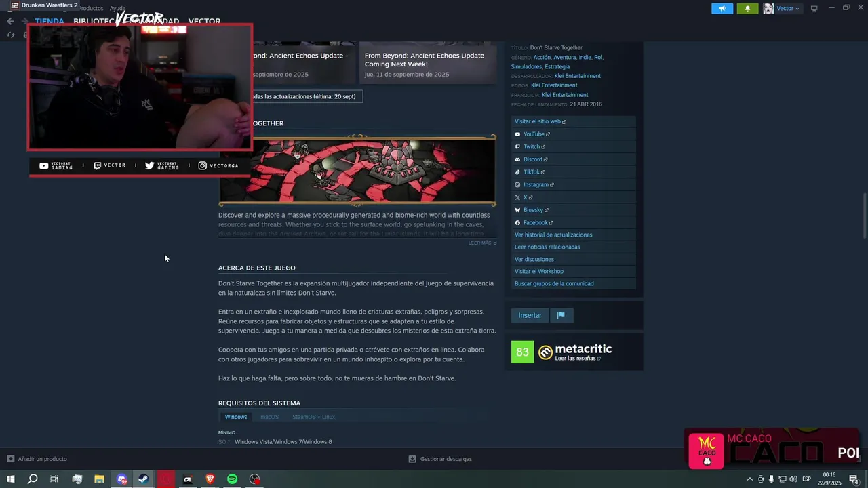Click the taskbar clock showing 00:16
The width and height of the screenshot is (868, 488).
pos(830,479)
